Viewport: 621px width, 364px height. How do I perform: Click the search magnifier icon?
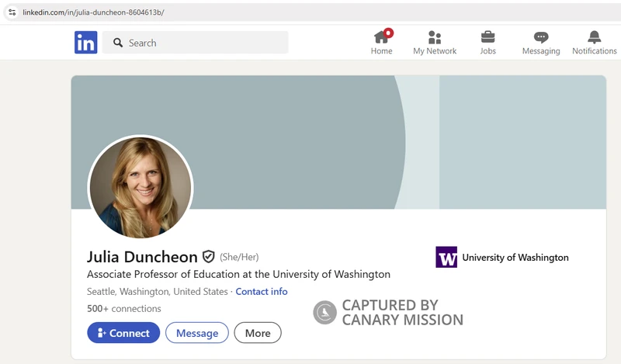[118, 43]
